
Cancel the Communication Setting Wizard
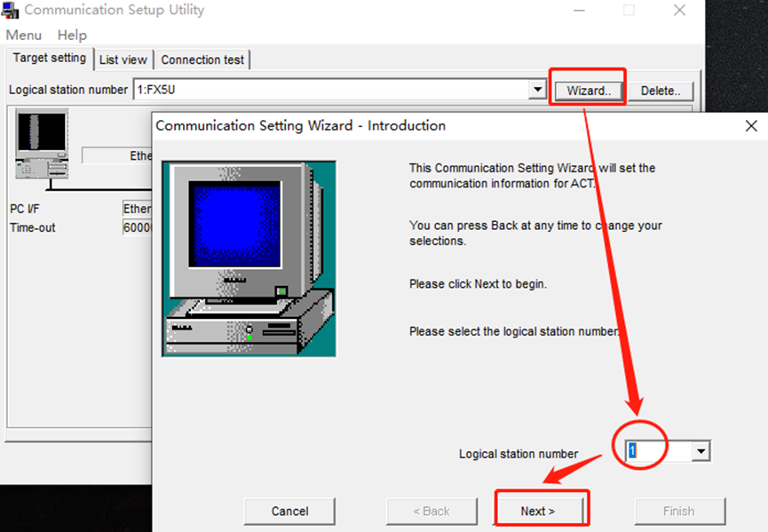tap(289, 512)
